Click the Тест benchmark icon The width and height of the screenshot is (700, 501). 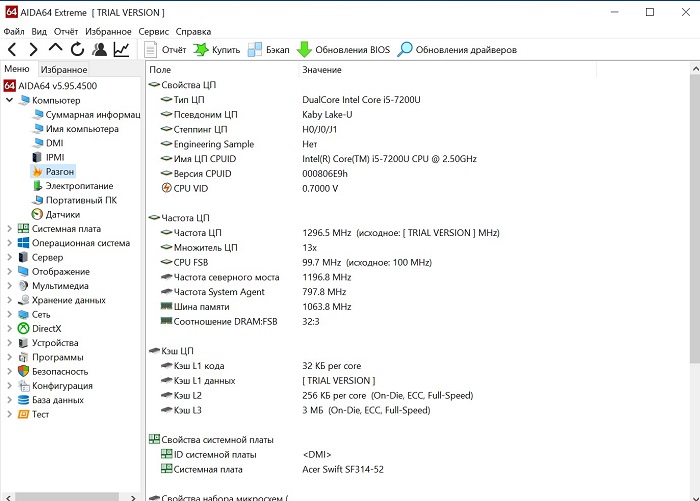point(23,414)
